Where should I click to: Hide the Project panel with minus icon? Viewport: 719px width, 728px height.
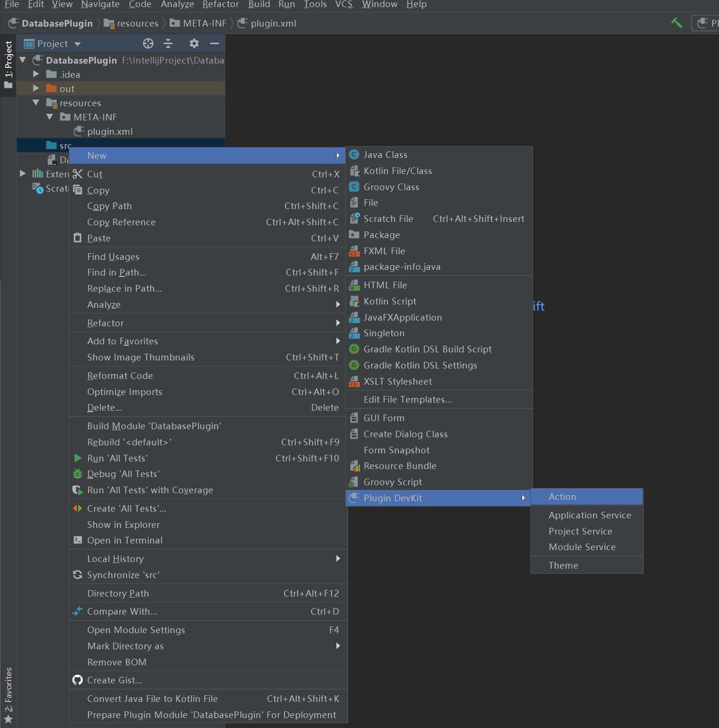[x=214, y=43]
